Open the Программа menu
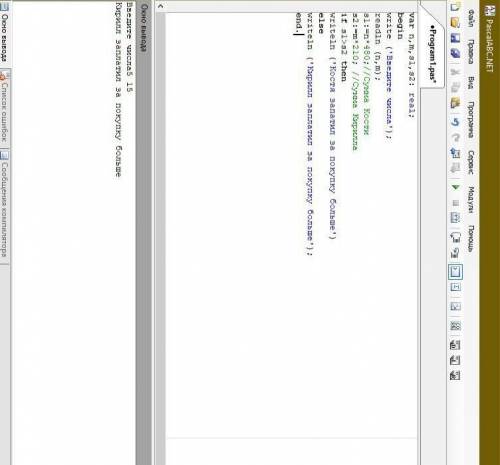Screen dimensions: 500x465 tap(470, 120)
